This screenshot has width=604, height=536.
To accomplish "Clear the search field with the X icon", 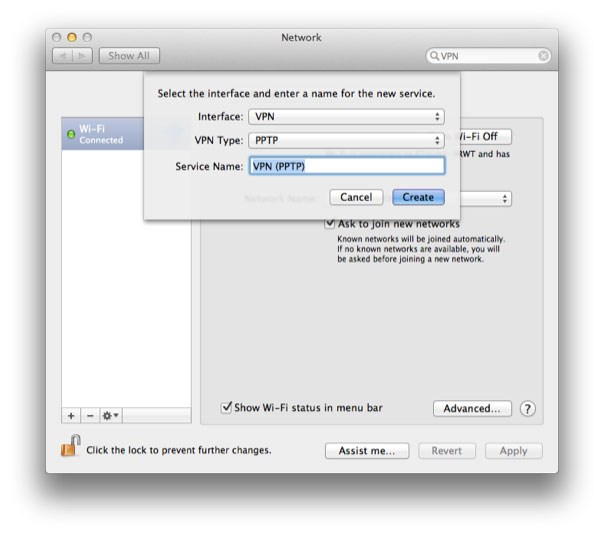I will pos(543,56).
